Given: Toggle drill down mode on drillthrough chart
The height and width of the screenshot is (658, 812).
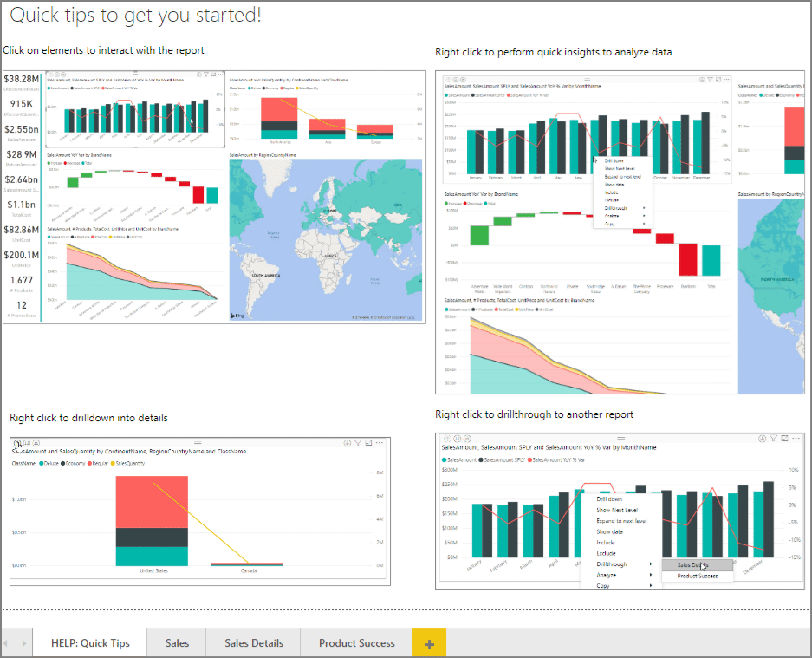Looking at the screenshot, I should pos(763,439).
